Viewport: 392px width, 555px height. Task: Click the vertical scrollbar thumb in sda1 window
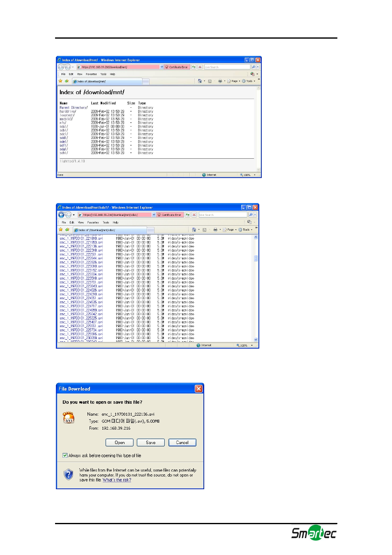pyautogui.click(x=256, y=259)
